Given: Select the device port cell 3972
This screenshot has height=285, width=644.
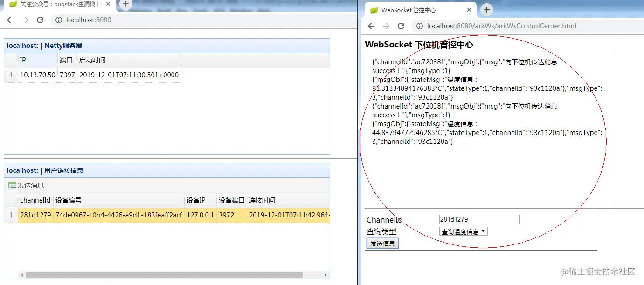Looking at the screenshot, I should click(232, 215).
